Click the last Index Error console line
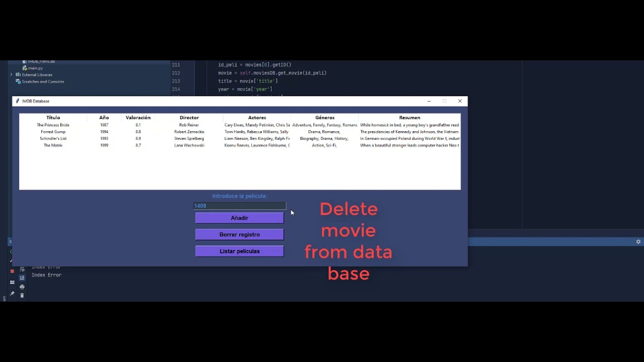This screenshot has height=362, width=644. coord(46,275)
